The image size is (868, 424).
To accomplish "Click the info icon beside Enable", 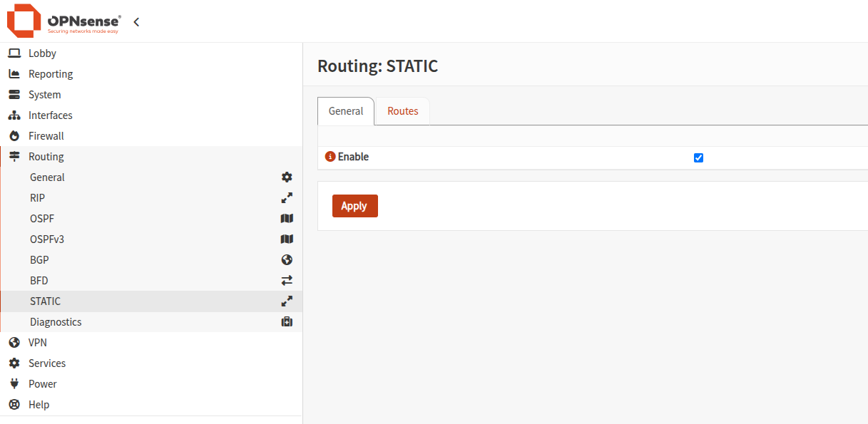I will [330, 157].
